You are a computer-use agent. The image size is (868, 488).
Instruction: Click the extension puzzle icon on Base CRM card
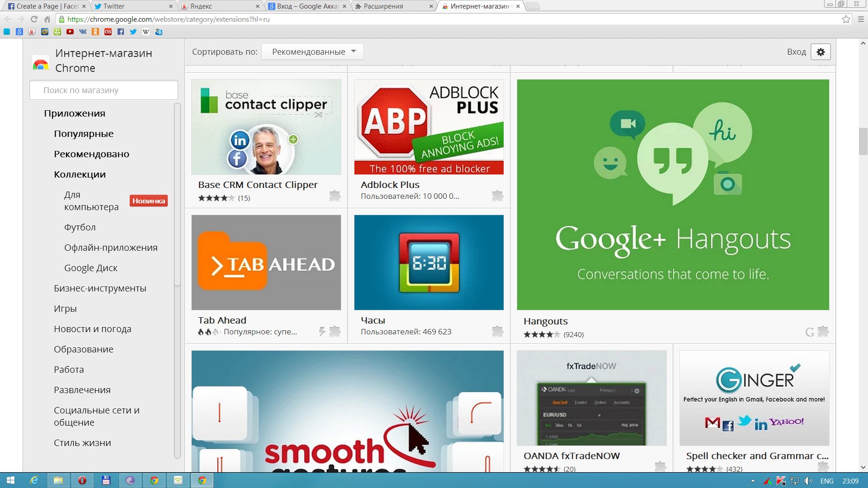pos(335,196)
